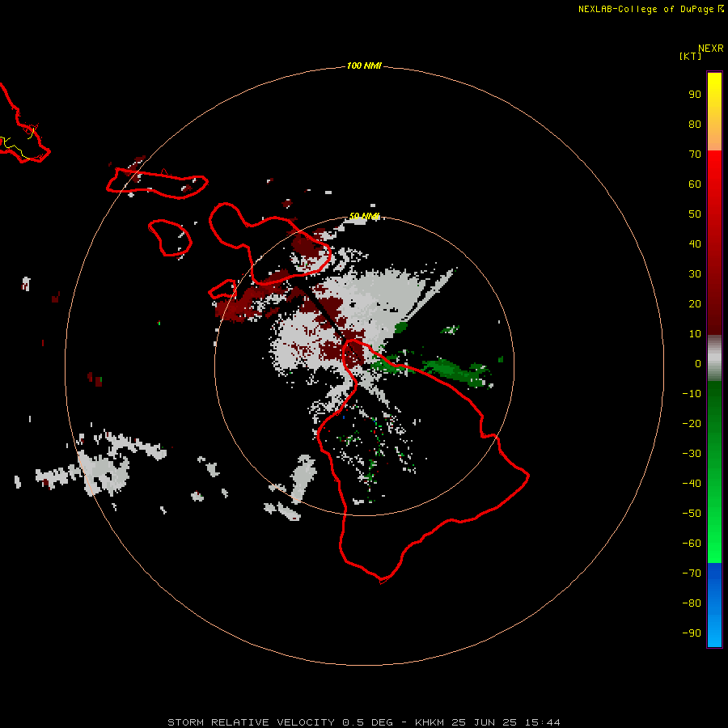Click the orange 70-80 segment of color bar
This screenshot has height=728, width=728.
click(714, 138)
